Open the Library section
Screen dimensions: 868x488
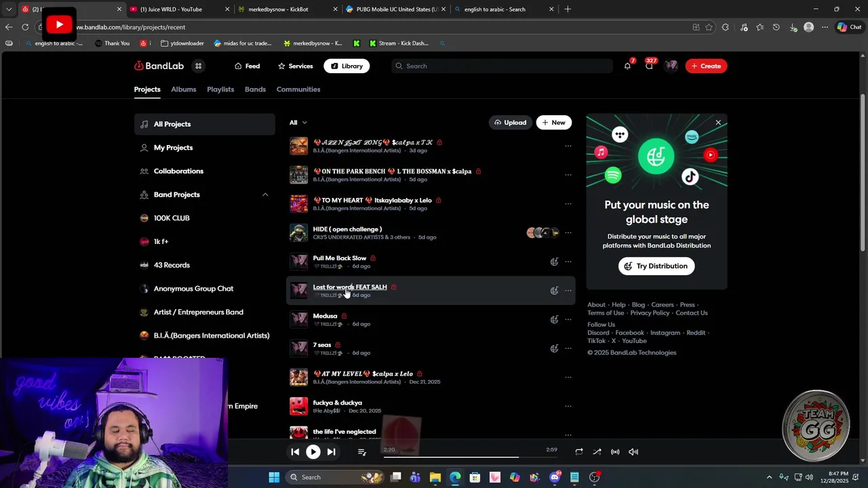coord(347,66)
